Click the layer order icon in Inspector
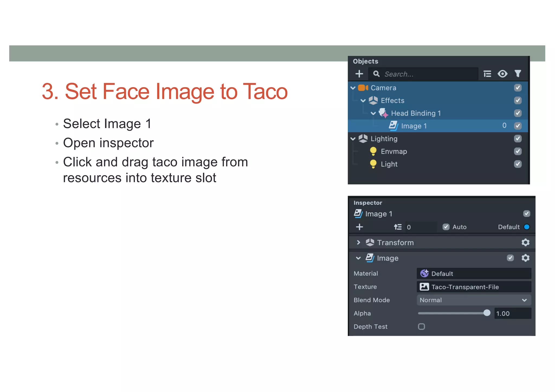The height and width of the screenshot is (392, 555). [x=398, y=227]
